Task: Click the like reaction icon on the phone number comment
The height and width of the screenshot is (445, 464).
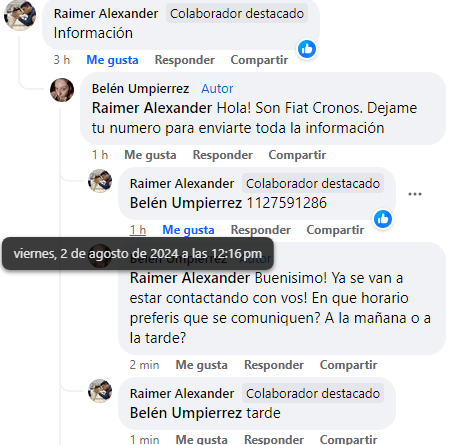Action: [383, 219]
